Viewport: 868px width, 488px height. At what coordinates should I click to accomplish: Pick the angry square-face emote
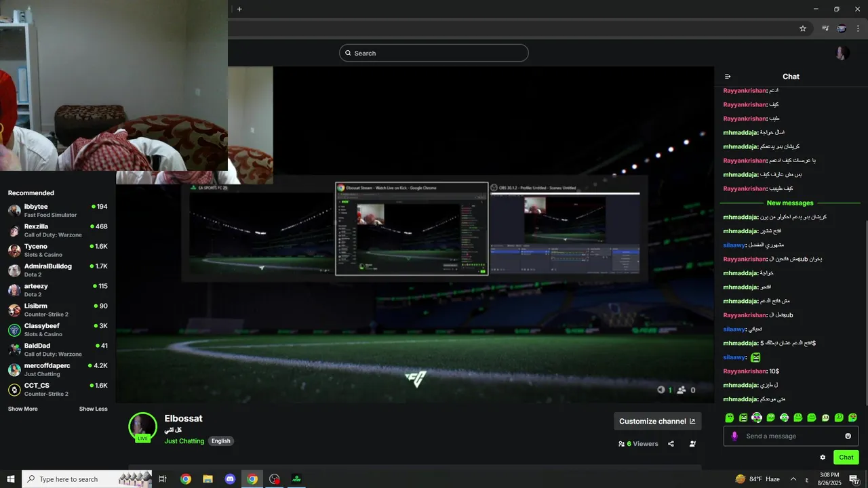click(x=743, y=418)
